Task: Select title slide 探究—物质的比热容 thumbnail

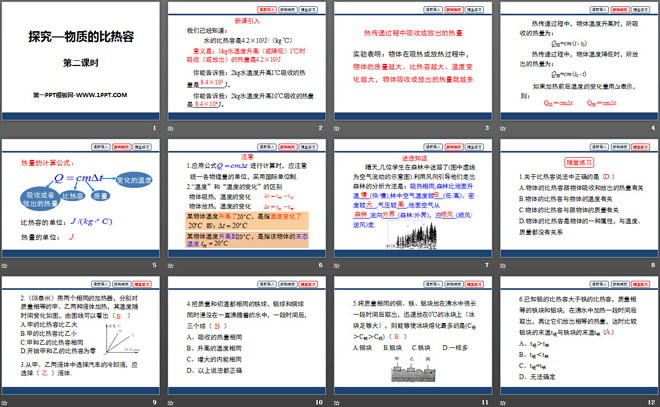Action: 80,61
